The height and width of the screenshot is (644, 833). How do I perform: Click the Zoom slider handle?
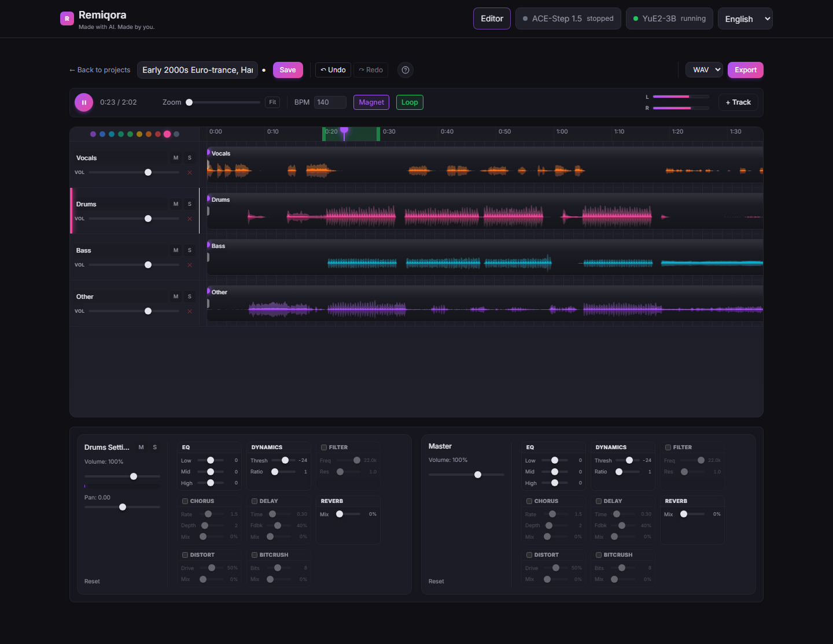coord(189,102)
